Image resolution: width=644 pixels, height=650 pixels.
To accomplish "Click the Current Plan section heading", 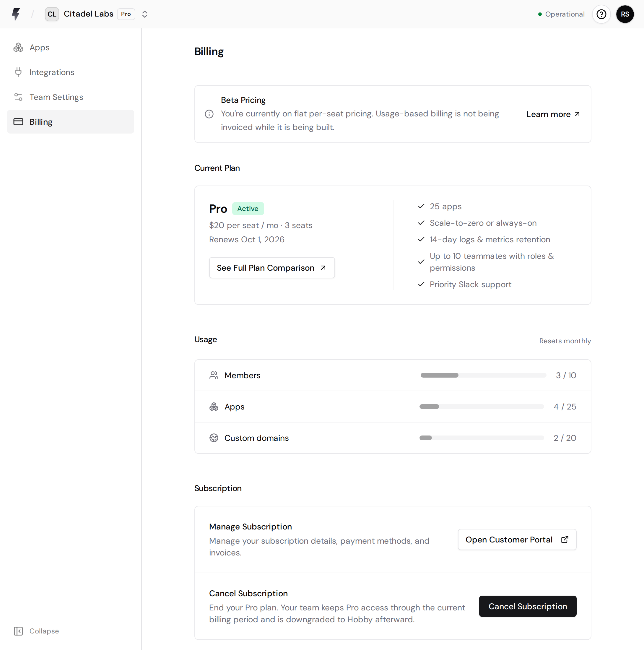I will (x=217, y=168).
